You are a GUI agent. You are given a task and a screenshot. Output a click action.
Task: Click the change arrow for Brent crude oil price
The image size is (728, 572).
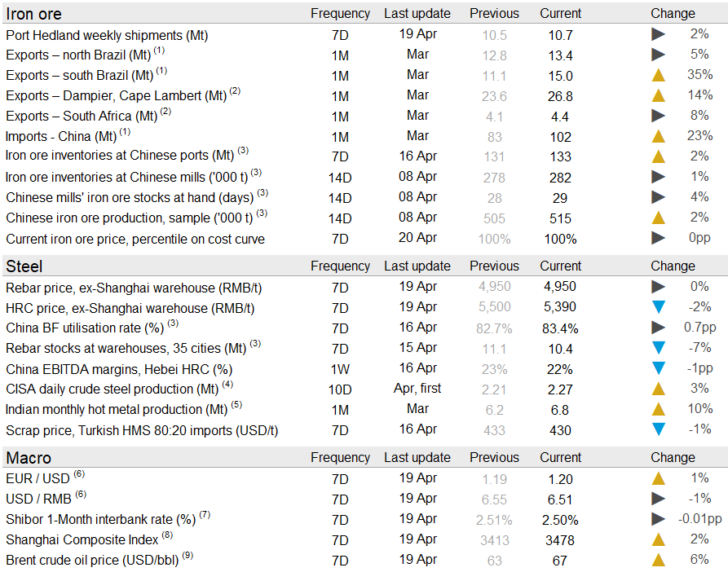658,560
